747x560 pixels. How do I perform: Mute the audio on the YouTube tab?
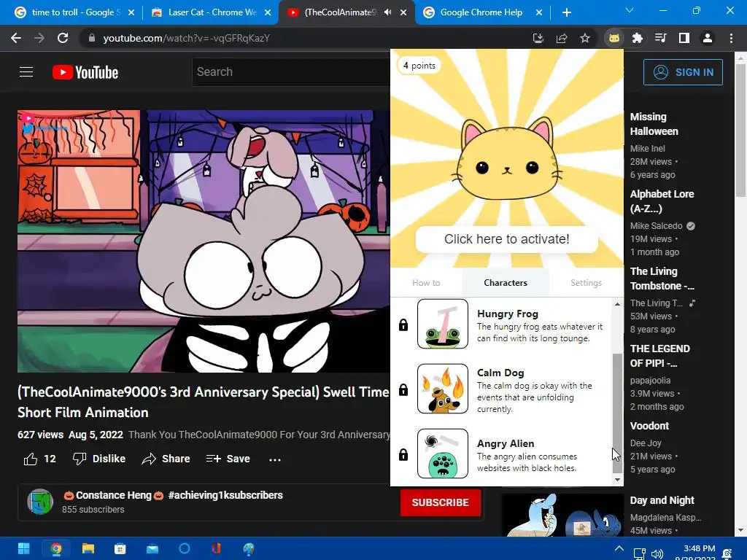(x=388, y=12)
